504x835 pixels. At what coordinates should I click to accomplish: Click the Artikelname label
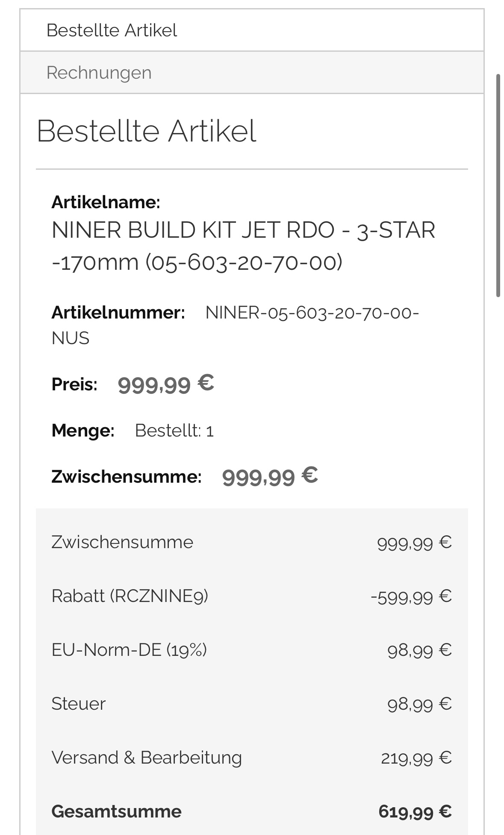tap(106, 202)
